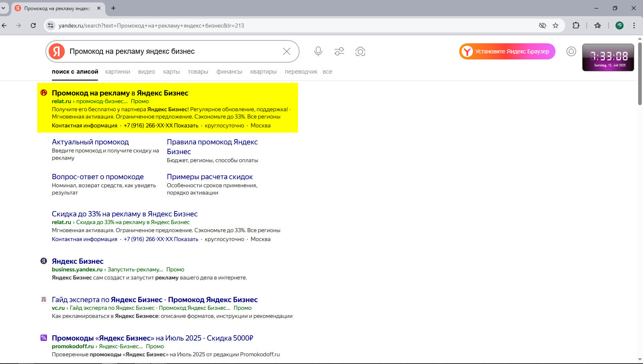This screenshot has height=364, width=643.
Task: Open the Extensions puzzle icon
Action: (576, 25)
